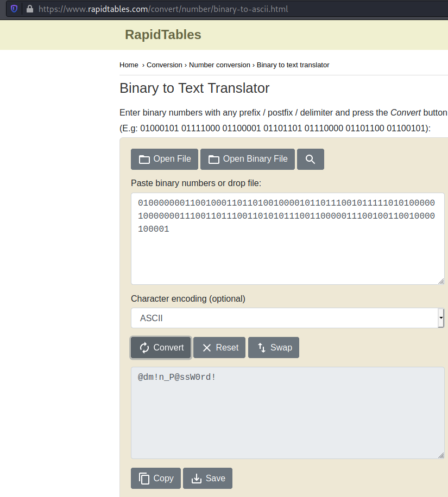Click the padlock site security icon
448x497 pixels.
tap(29, 9)
